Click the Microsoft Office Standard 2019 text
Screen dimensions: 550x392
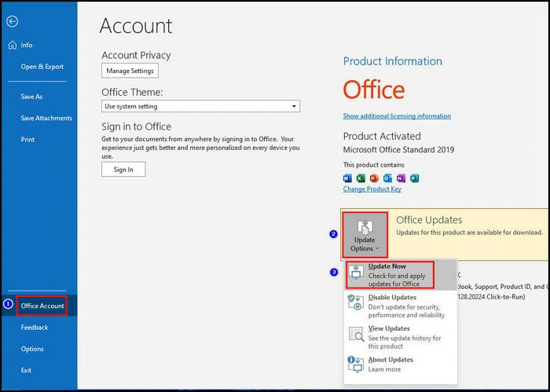[x=398, y=150]
